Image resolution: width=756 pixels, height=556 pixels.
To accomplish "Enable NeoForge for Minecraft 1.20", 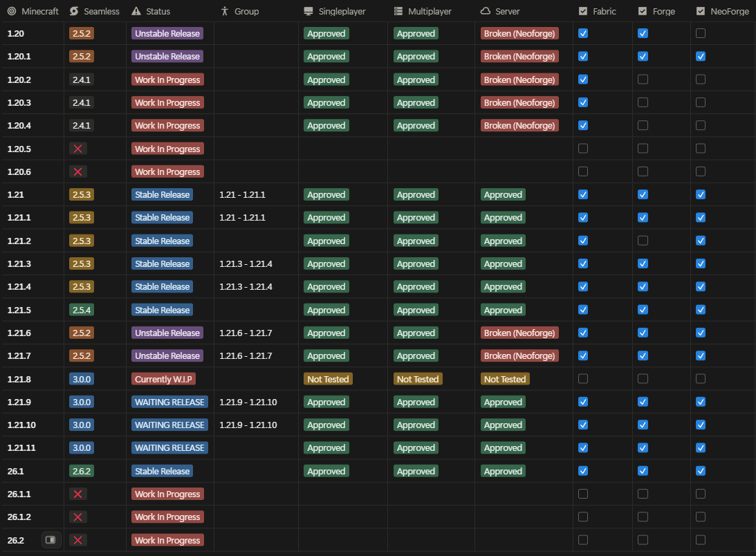I will [701, 33].
